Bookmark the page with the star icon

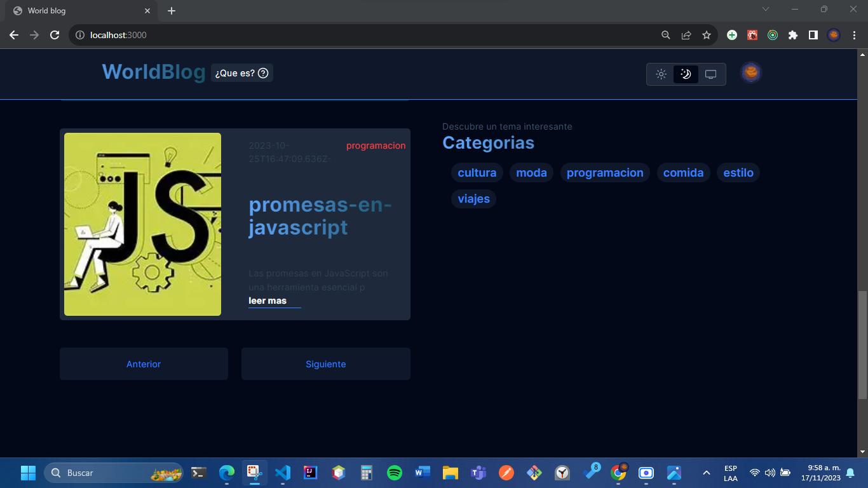tap(707, 35)
